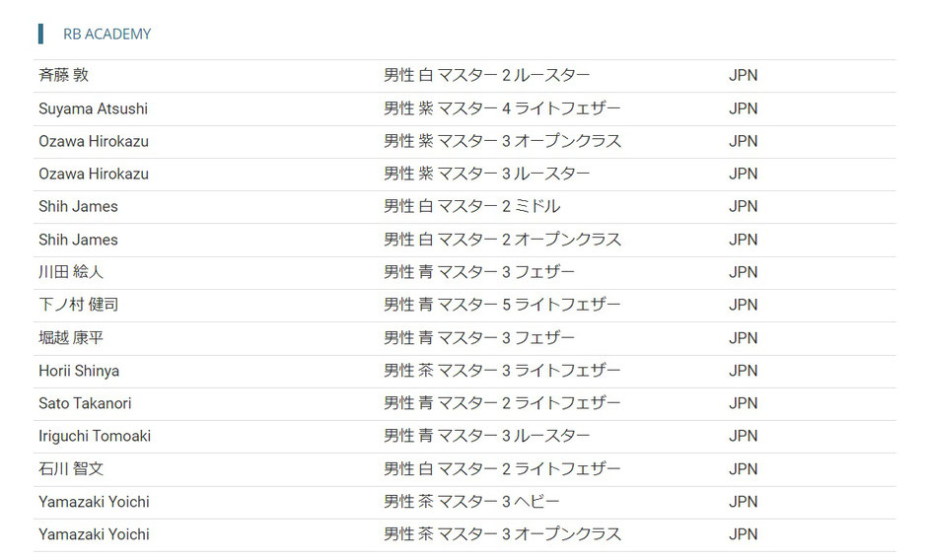Click the 下ノ村 健司 name
Viewport: 927px width, 560px height.
coord(79,305)
